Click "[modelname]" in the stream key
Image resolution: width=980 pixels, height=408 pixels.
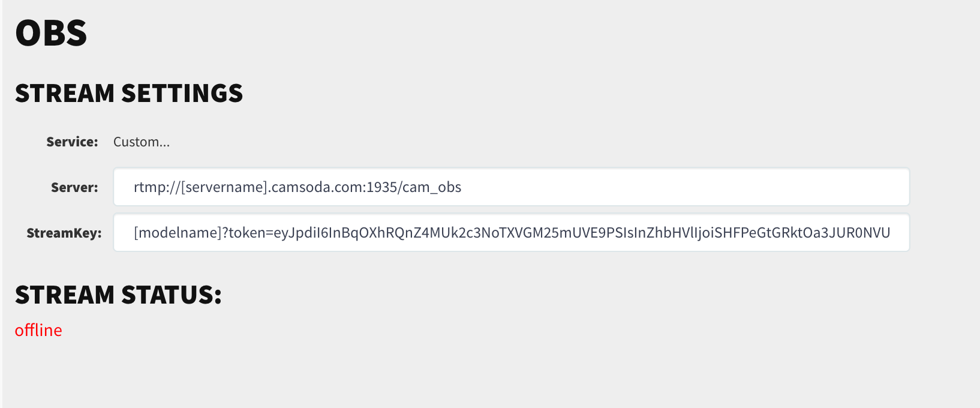[178, 233]
